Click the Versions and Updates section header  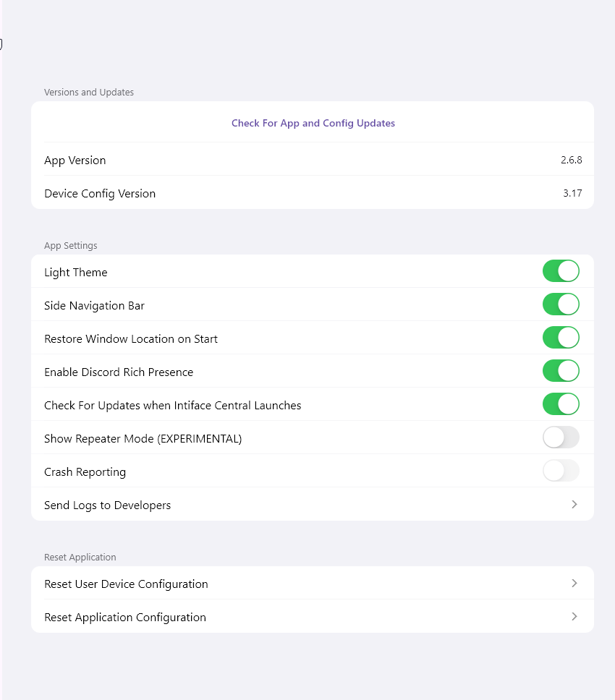pyautogui.click(x=89, y=93)
